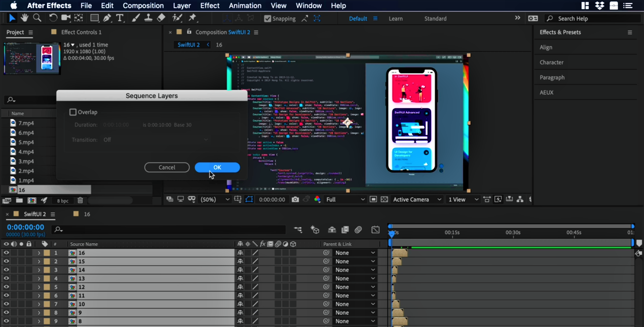Select the Pen tool
Image resolution: width=644 pixels, height=327 pixels.
point(107,18)
